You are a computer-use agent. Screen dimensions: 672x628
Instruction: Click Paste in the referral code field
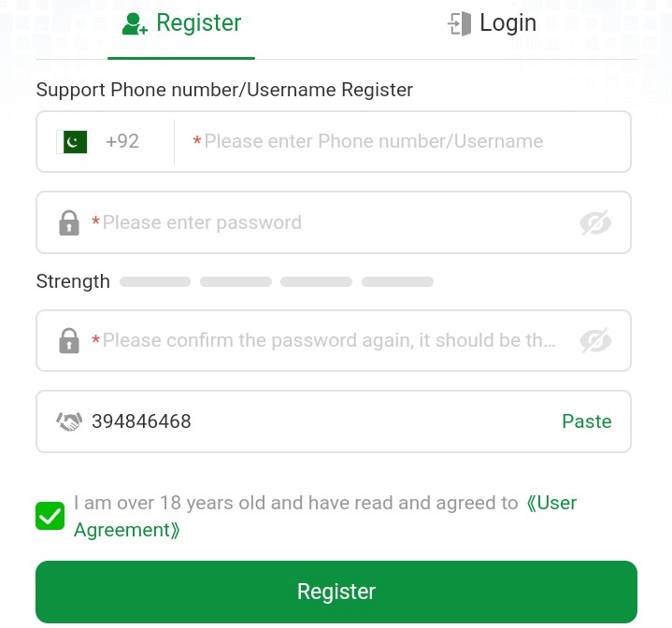[x=586, y=421]
